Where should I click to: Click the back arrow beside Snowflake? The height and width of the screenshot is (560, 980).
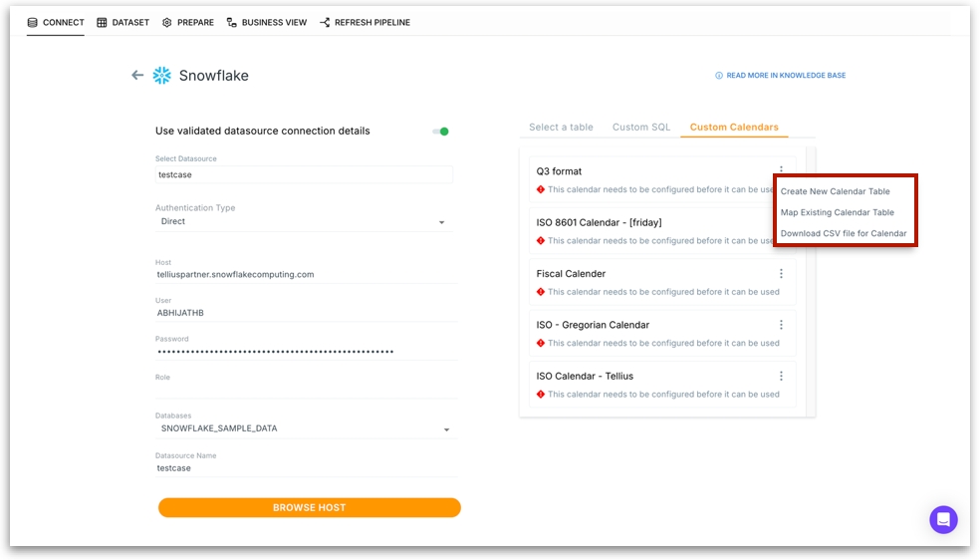pos(137,76)
